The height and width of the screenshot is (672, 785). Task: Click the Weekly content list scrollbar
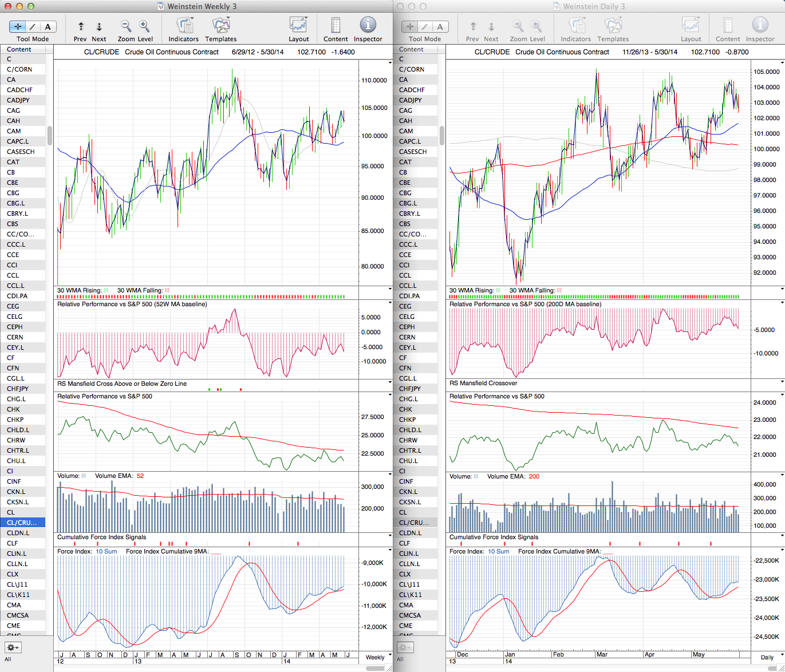[x=50, y=136]
